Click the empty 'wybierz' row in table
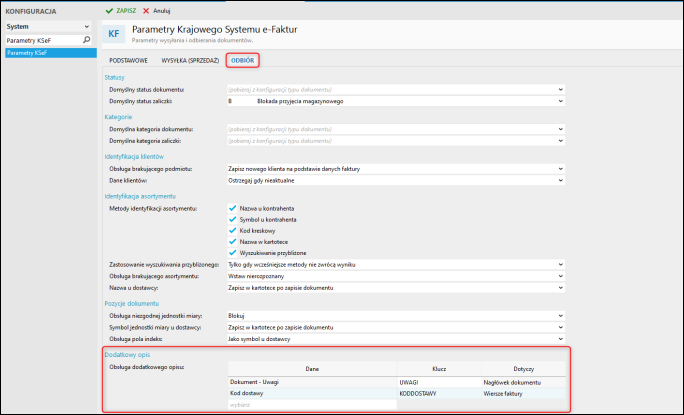Viewport: 684px width, 415px height. click(312, 404)
